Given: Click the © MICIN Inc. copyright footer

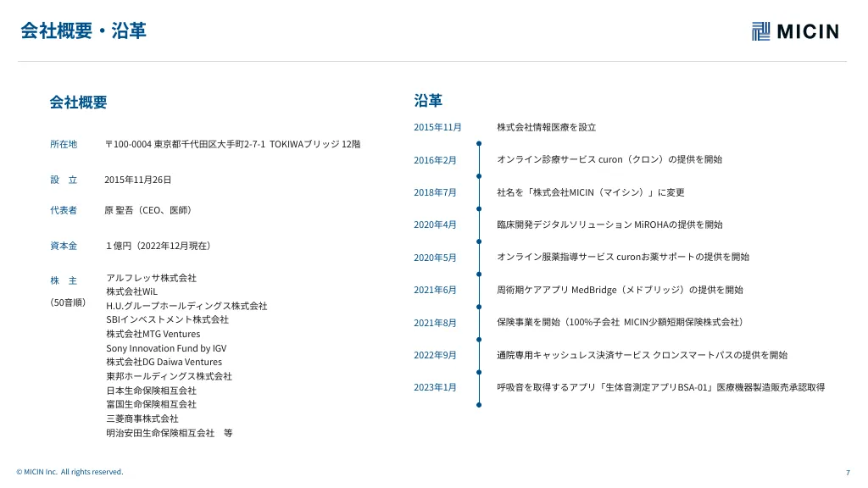Looking at the screenshot, I should pos(70,472).
